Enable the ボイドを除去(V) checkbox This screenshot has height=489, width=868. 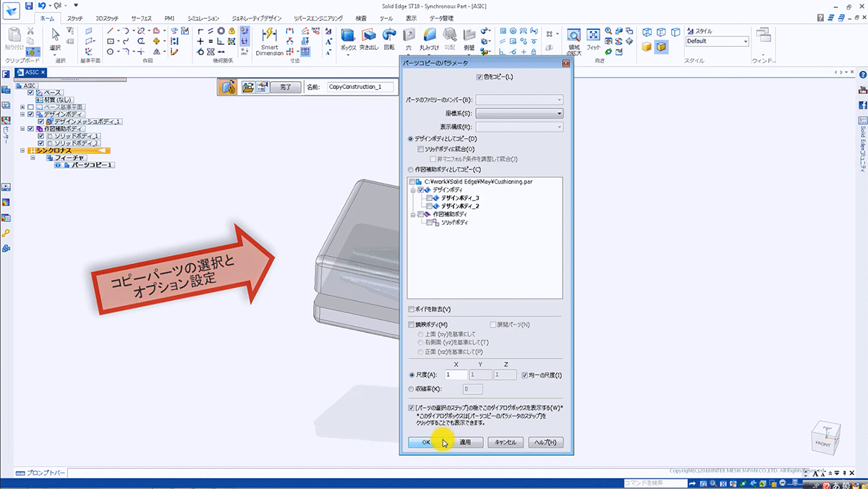tap(412, 310)
